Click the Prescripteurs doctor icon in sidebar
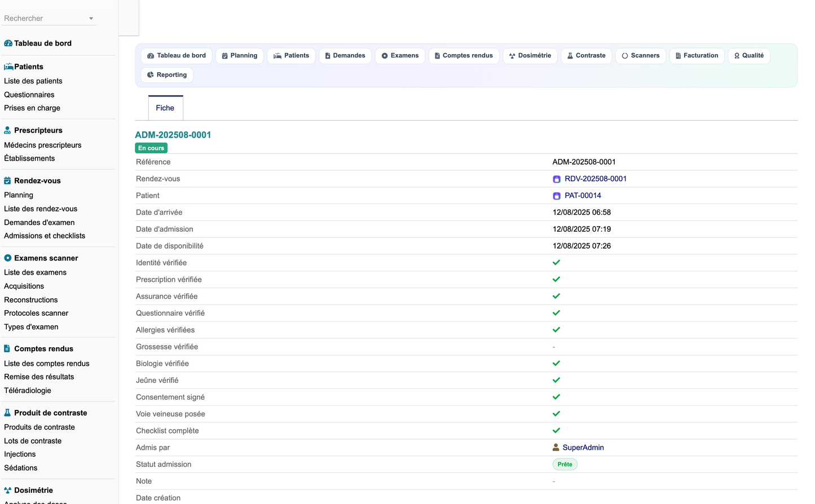Image resolution: width=815 pixels, height=504 pixels. click(x=7, y=130)
